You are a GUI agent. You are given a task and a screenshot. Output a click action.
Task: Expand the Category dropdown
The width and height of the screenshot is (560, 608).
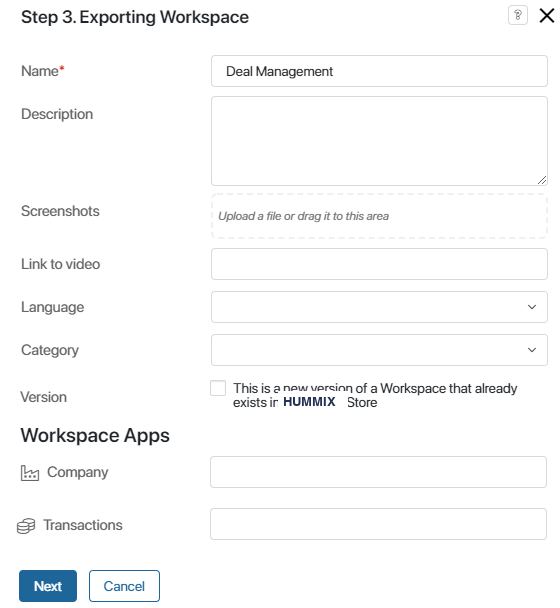coord(379,350)
